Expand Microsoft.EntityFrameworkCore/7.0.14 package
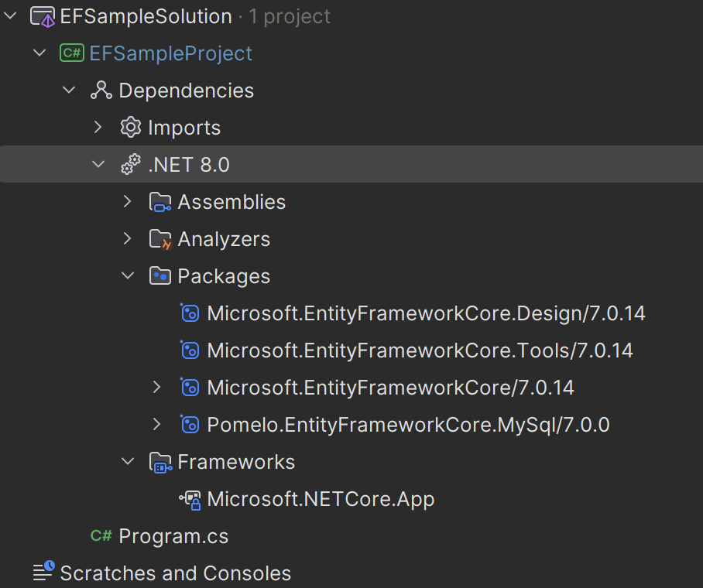 (x=156, y=387)
